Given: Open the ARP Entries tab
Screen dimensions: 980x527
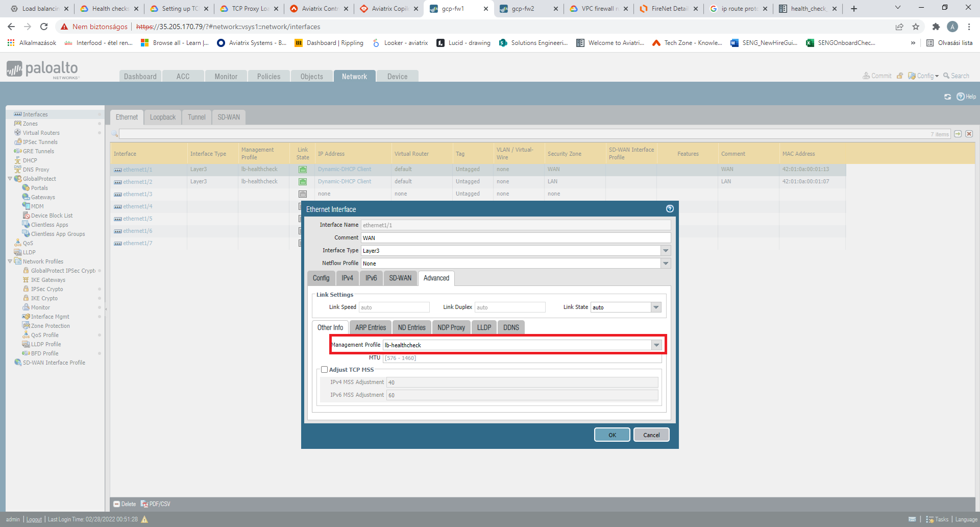Looking at the screenshot, I should pos(371,327).
